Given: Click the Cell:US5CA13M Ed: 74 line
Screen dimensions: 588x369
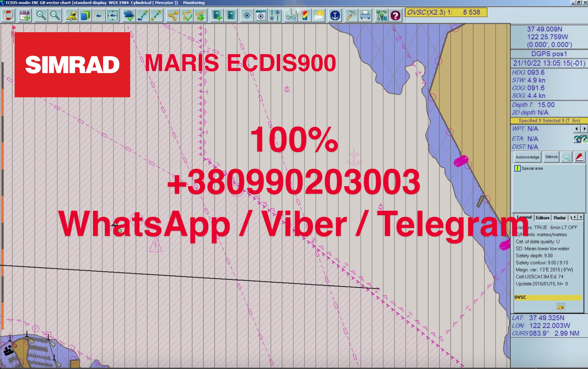Looking at the screenshot, I should coord(539,277).
